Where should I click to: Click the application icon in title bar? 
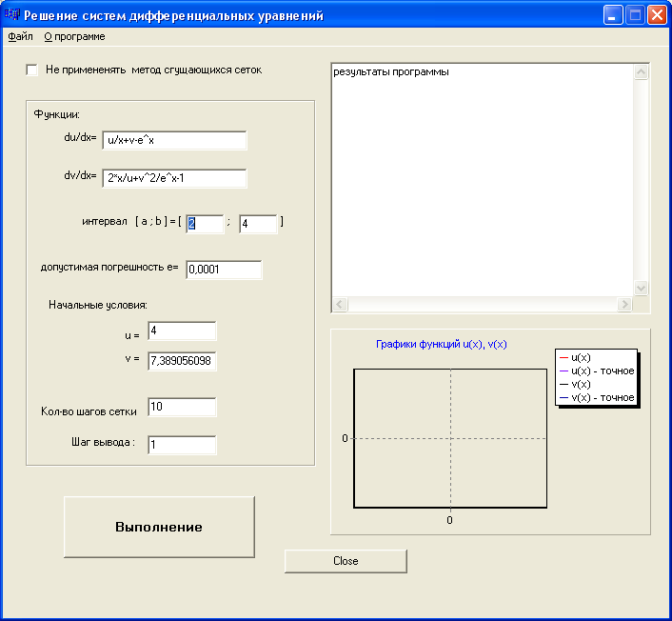click(12, 14)
